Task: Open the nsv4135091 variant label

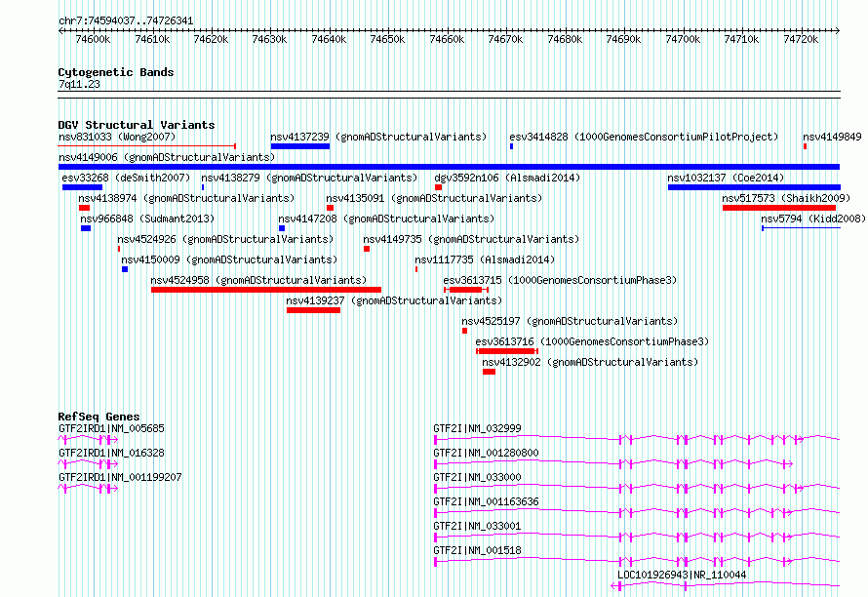Action: click(434, 198)
